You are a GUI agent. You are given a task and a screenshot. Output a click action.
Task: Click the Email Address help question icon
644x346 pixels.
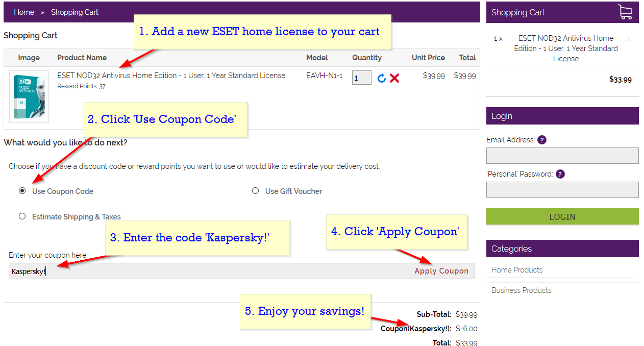[x=542, y=140]
